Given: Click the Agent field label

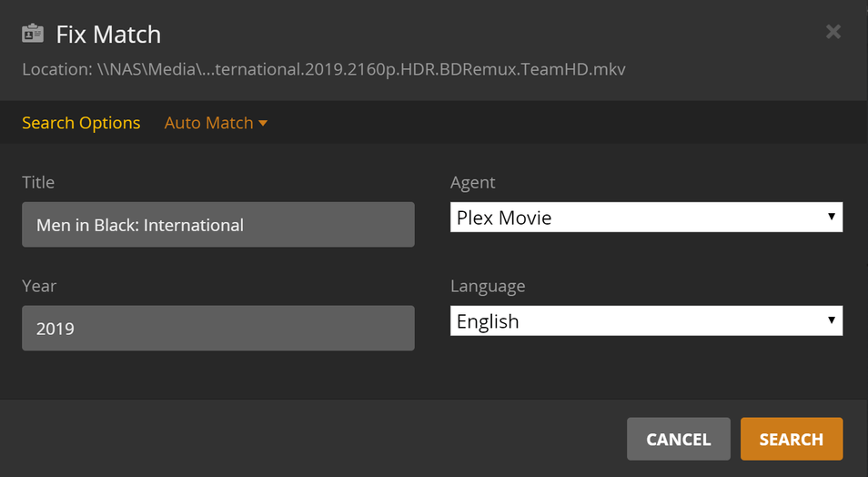Looking at the screenshot, I should pos(473,183).
